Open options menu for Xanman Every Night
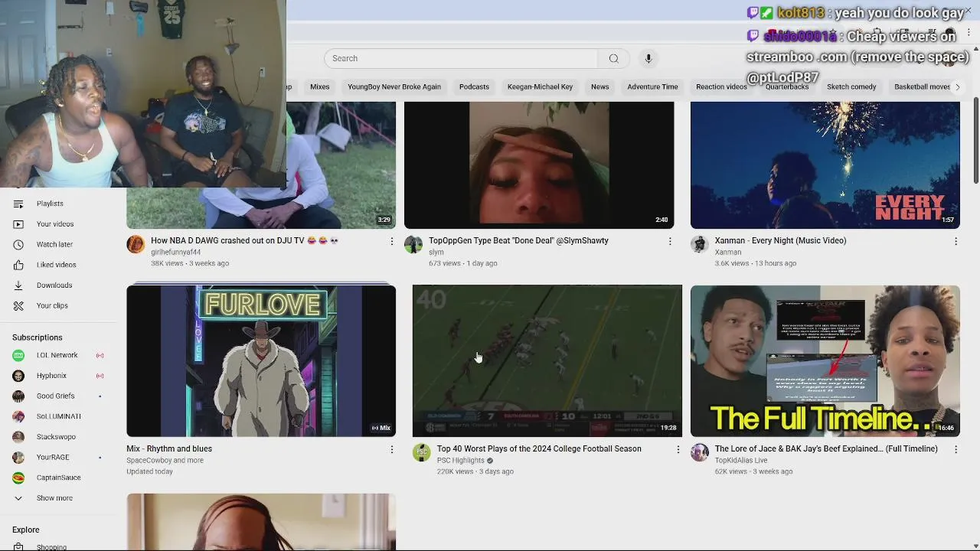The image size is (980, 551). [955, 241]
